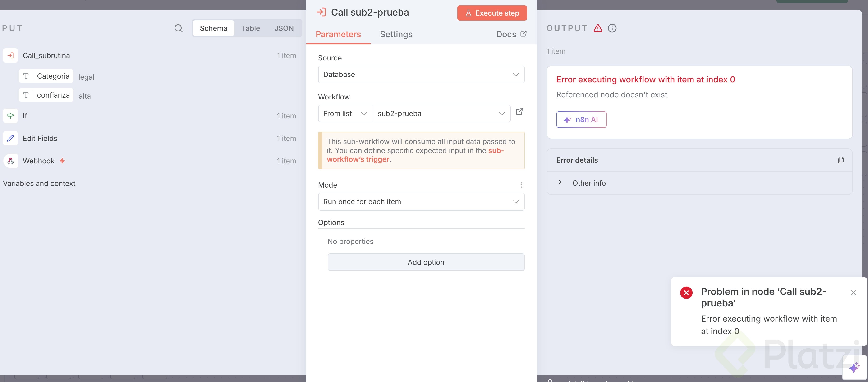Switch input view to JSON
The image size is (868, 382).
click(x=284, y=28)
